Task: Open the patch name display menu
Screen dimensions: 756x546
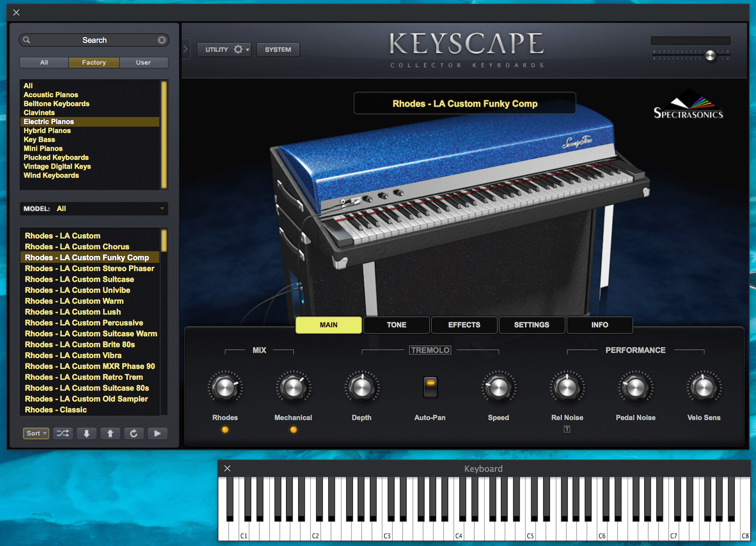Action: click(x=465, y=103)
